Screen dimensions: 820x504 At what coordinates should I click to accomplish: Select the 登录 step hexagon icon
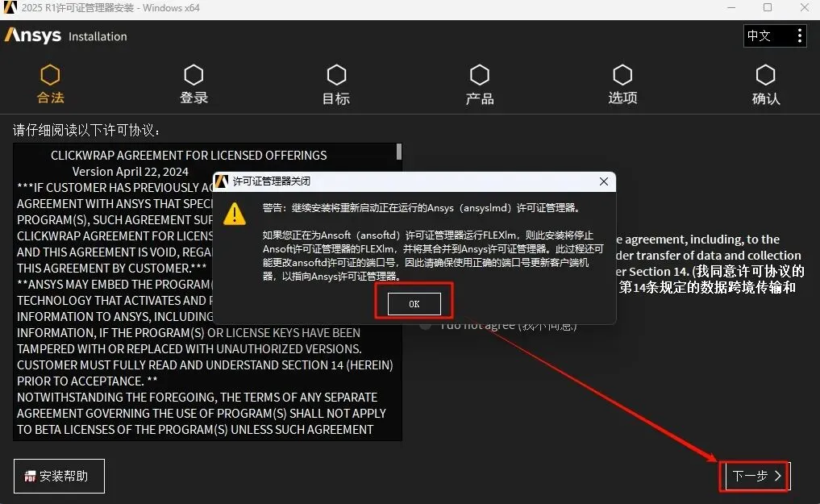coord(194,75)
